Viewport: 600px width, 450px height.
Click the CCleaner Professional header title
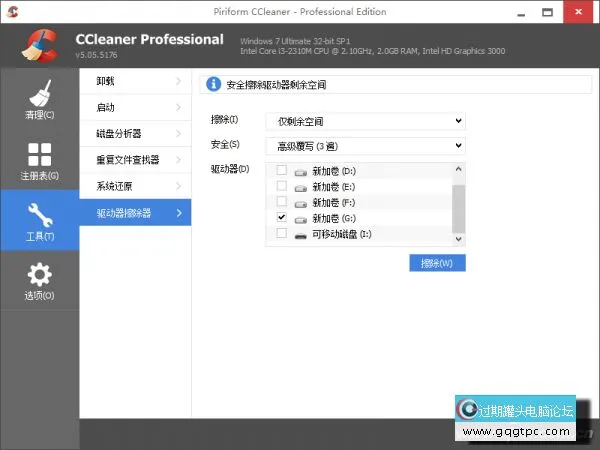point(150,39)
